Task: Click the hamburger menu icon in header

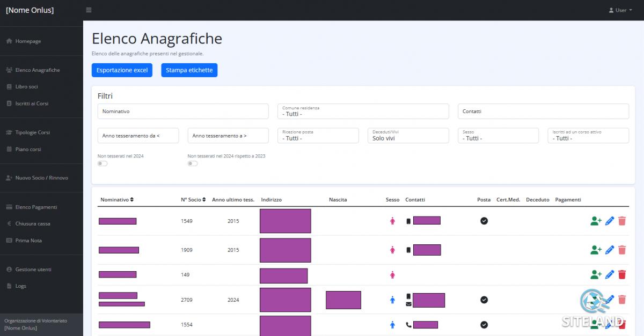Action: [x=89, y=10]
